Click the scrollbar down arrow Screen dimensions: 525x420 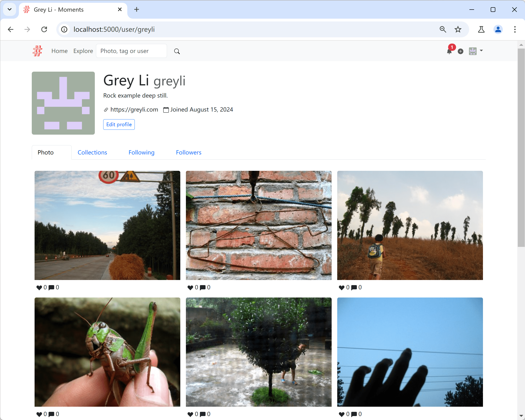[521, 416]
